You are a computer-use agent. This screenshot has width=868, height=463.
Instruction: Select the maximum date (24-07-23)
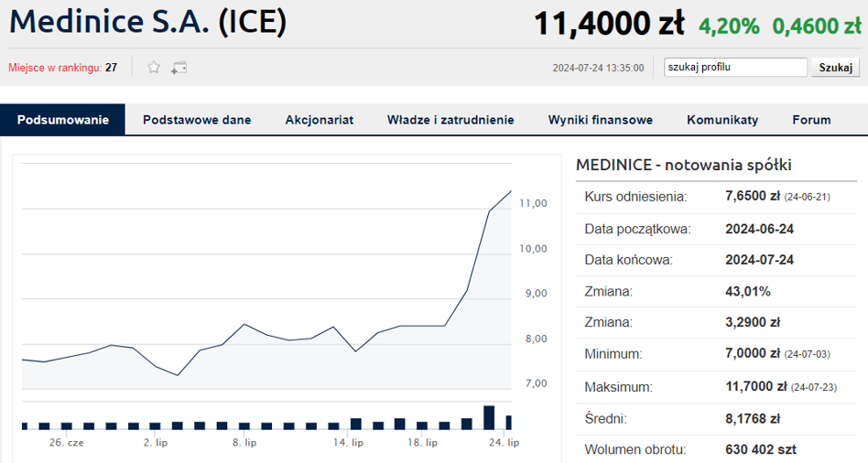pyautogui.click(x=814, y=387)
